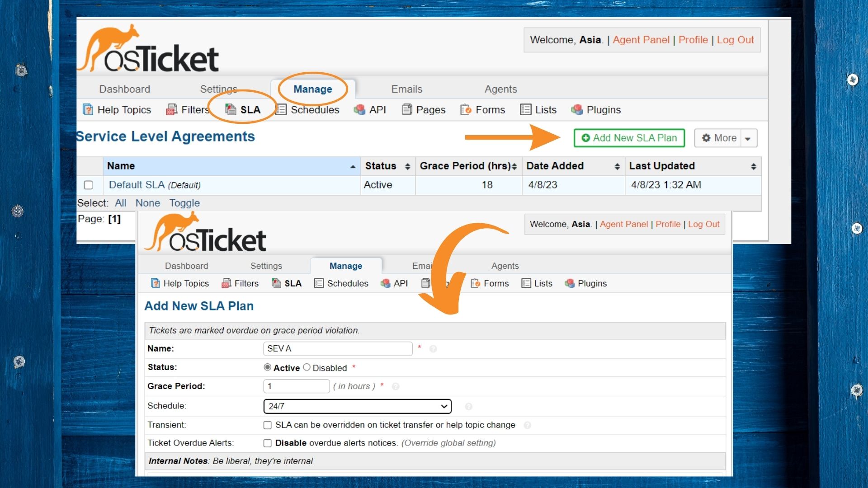Click into the Grace Period hours field

point(296,386)
